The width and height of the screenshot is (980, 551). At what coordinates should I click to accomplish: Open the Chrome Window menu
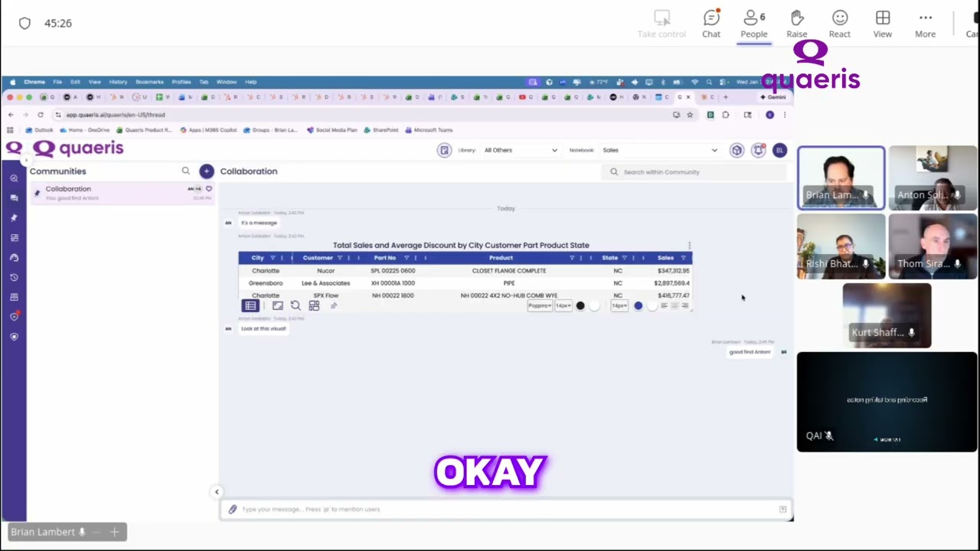(x=227, y=82)
